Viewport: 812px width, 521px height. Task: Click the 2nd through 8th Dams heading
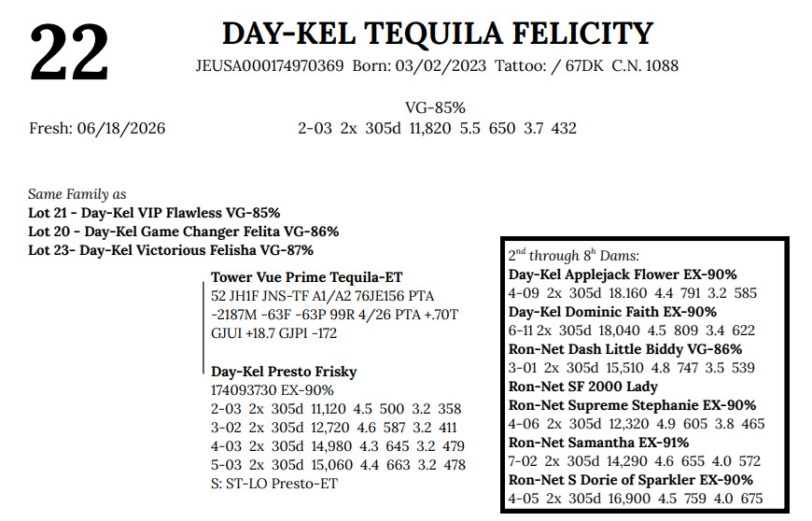click(x=574, y=255)
